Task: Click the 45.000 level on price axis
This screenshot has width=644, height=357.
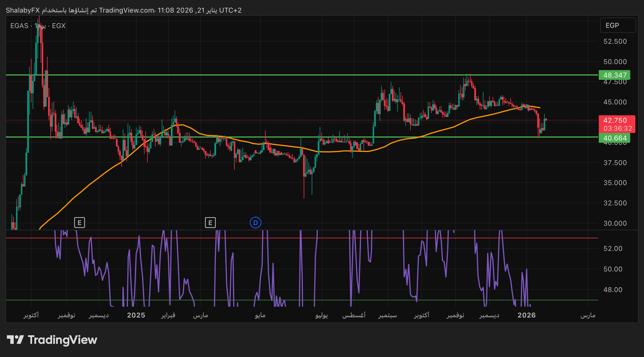Action: [x=615, y=102]
